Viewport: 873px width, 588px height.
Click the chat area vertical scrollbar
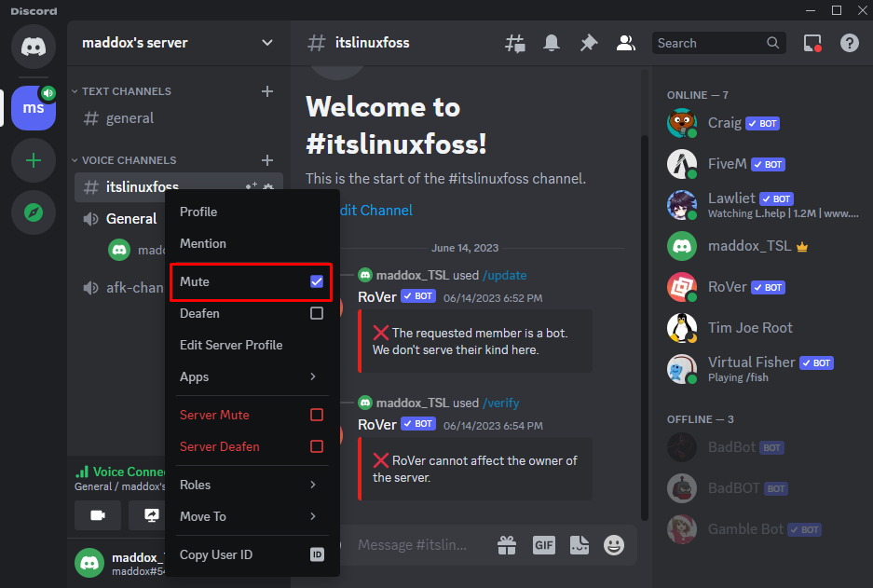644,329
